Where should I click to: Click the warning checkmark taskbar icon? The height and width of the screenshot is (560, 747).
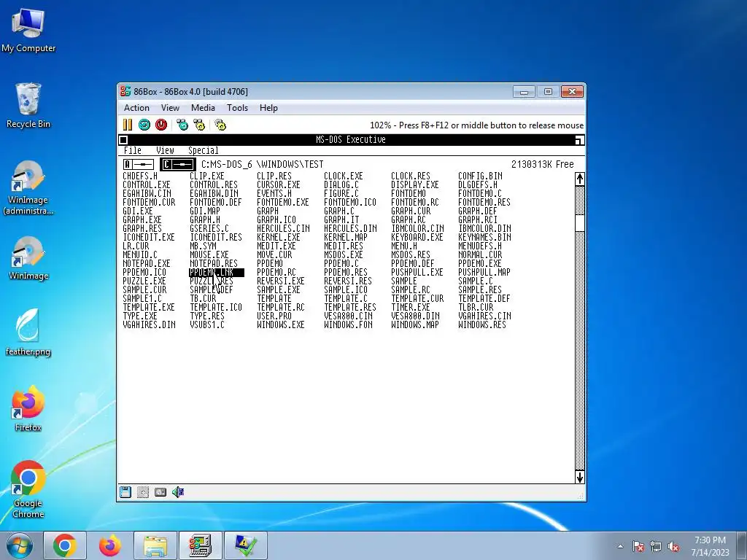point(245,545)
